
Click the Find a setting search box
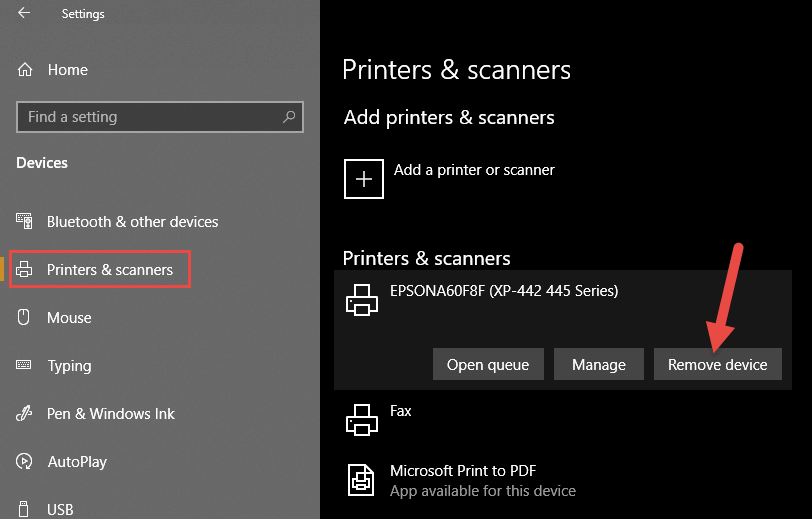coord(160,117)
